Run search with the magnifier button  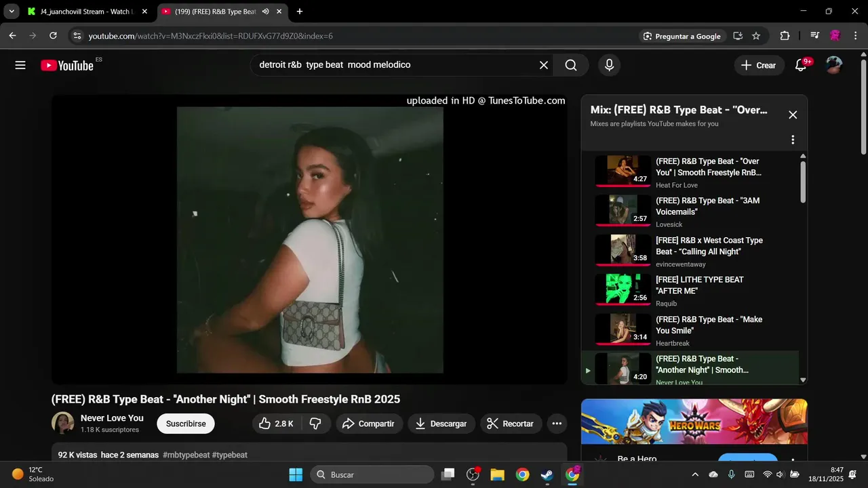click(571, 65)
